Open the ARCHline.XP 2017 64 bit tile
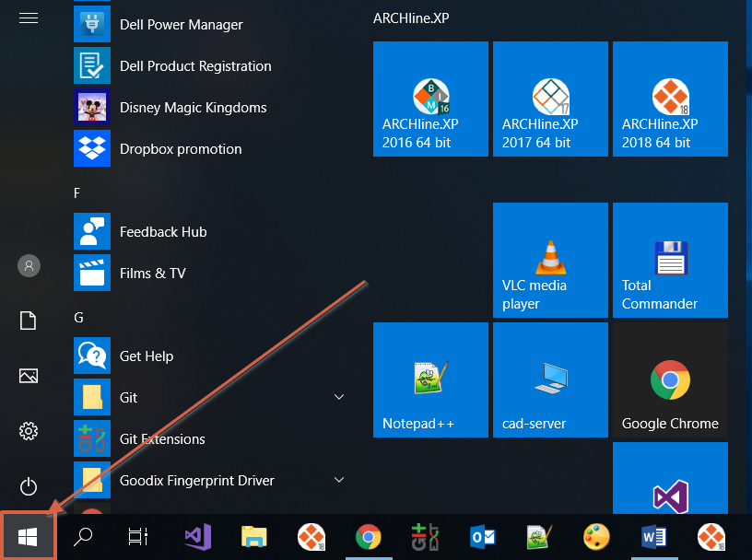Viewport: 752px width, 560px height. point(550,99)
